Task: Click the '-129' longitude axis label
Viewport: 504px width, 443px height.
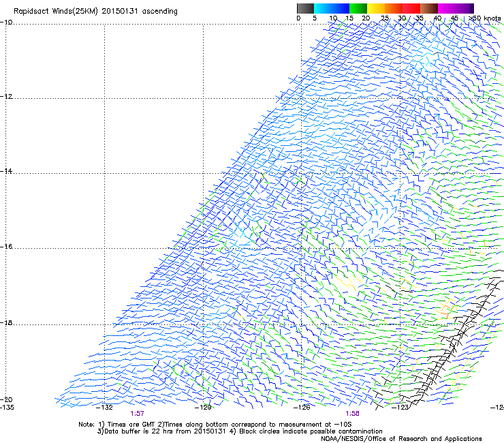Action: 203,408
